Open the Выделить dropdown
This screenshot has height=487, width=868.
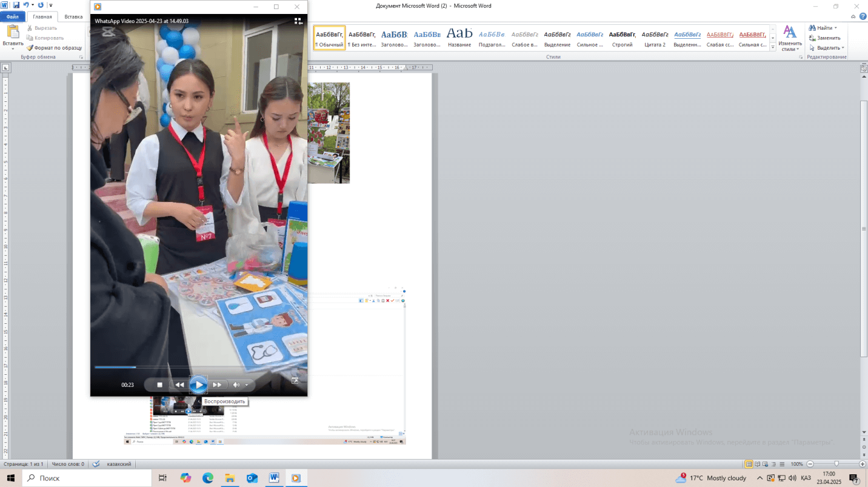[827, 47]
